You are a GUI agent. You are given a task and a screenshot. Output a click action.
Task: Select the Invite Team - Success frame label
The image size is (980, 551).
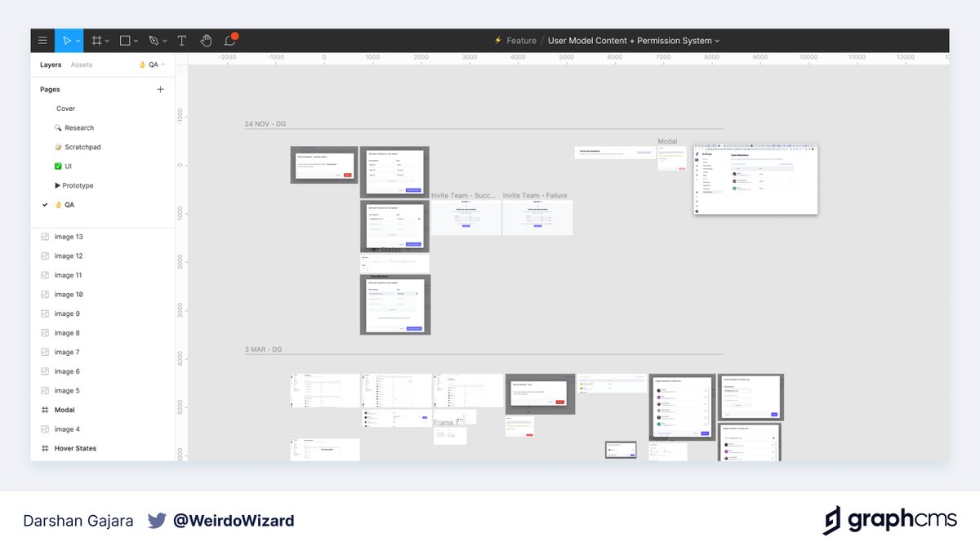464,196
